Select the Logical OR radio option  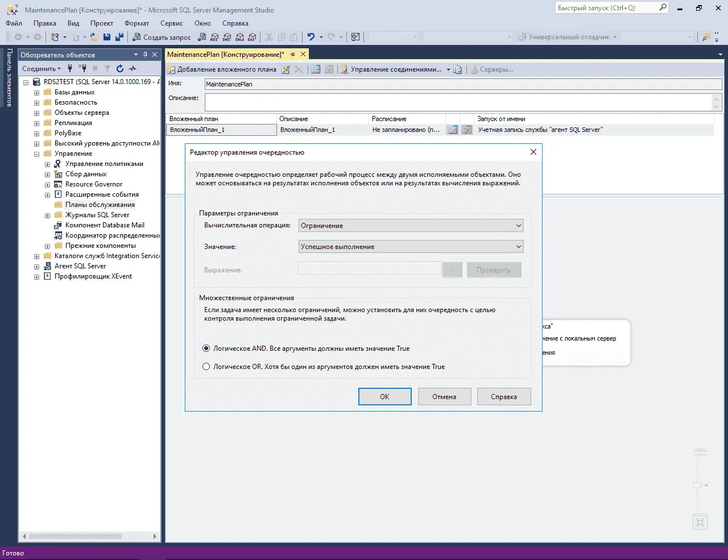206,367
